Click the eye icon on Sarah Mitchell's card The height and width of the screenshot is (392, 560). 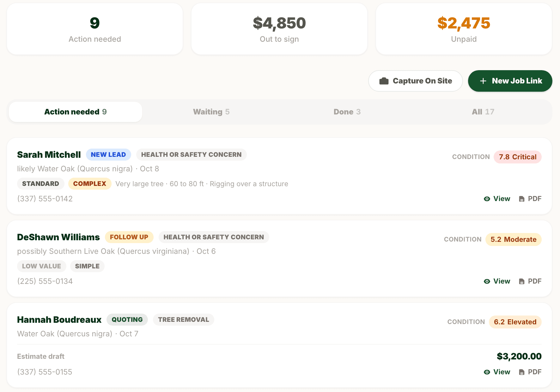tap(487, 199)
